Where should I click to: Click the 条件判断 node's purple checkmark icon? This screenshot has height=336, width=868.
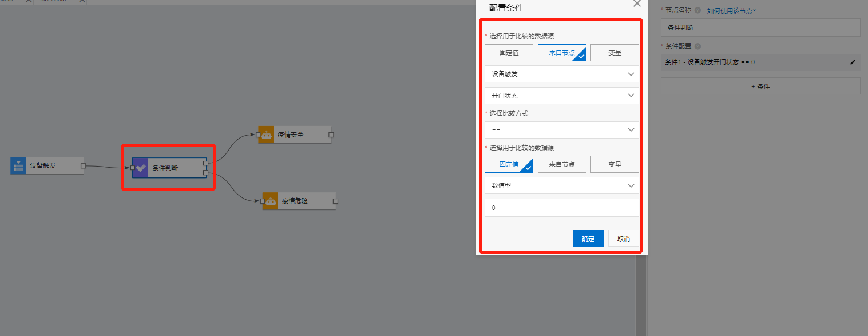point(141,167)
